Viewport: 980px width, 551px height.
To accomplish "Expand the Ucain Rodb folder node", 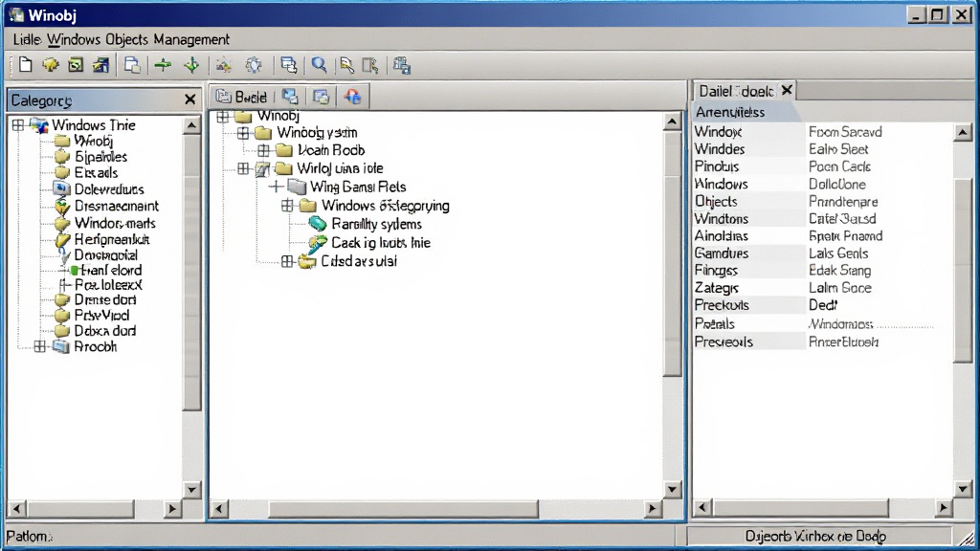I will (264, 150).
